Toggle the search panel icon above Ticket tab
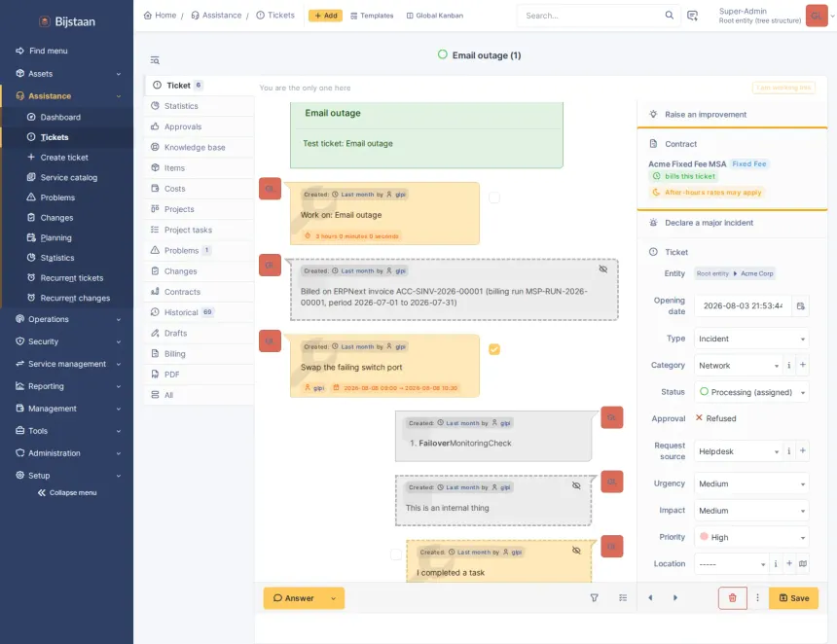 click(155, 60)
